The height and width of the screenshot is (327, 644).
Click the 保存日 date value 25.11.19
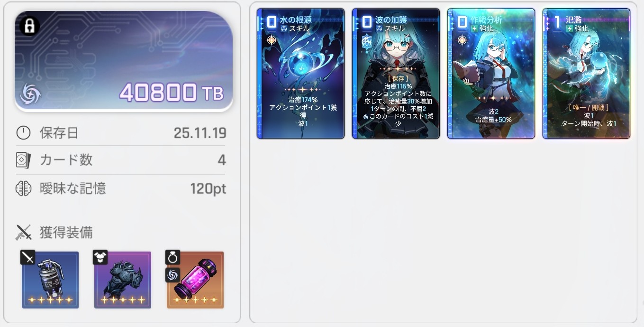click(x=200, y=132)
